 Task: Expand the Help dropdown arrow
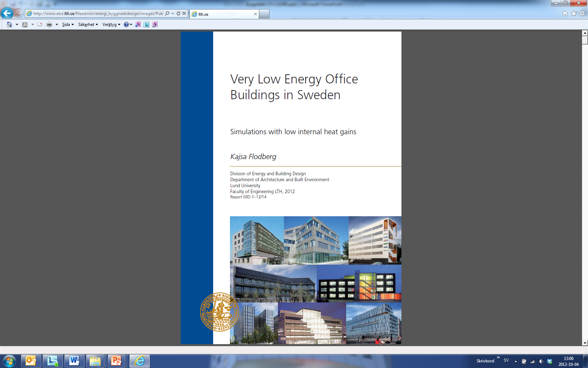tap(131, 25)
